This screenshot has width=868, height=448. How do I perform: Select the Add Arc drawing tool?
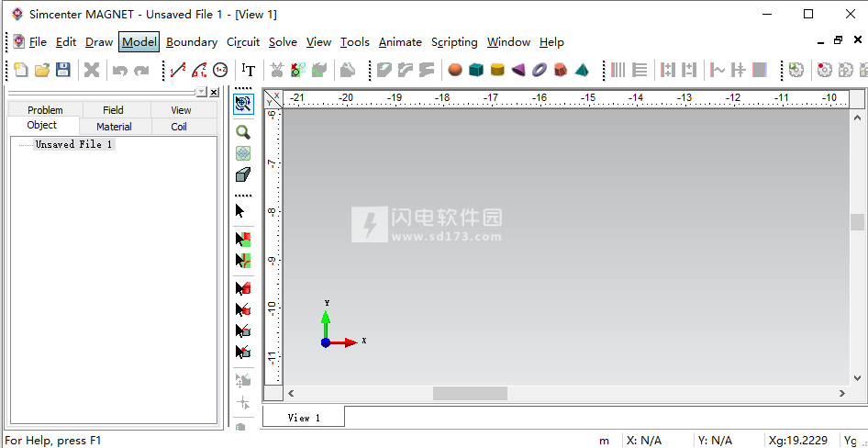click(x=199, y=70)
